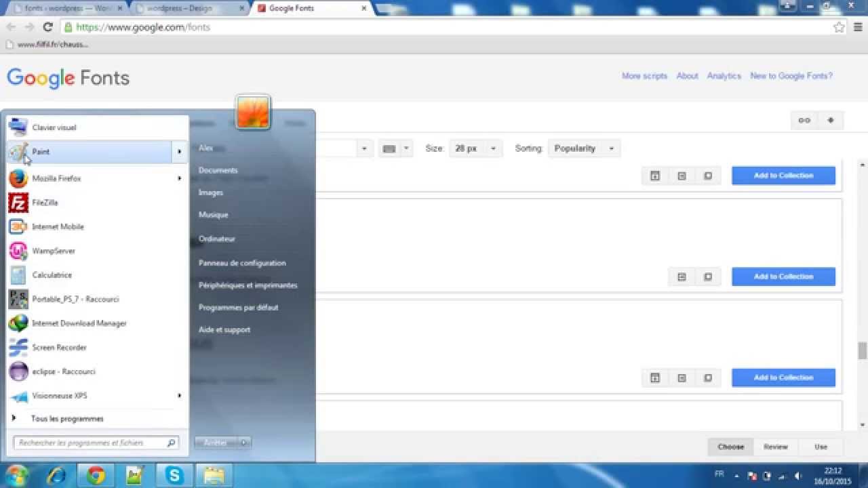Screen dimensions: 868x488
Task: Click the Chrome address bar URL
Action: click(x=143, y=28)
